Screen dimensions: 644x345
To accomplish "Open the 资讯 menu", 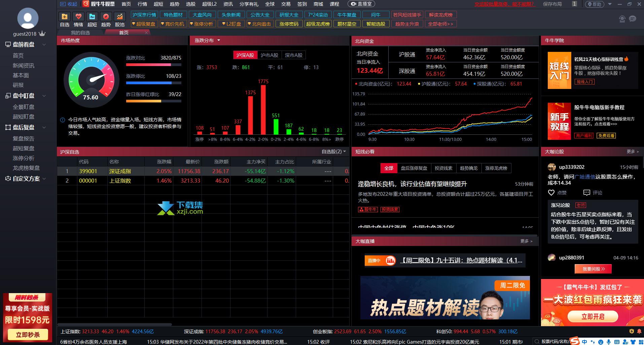I will click(x=228, y=4).
